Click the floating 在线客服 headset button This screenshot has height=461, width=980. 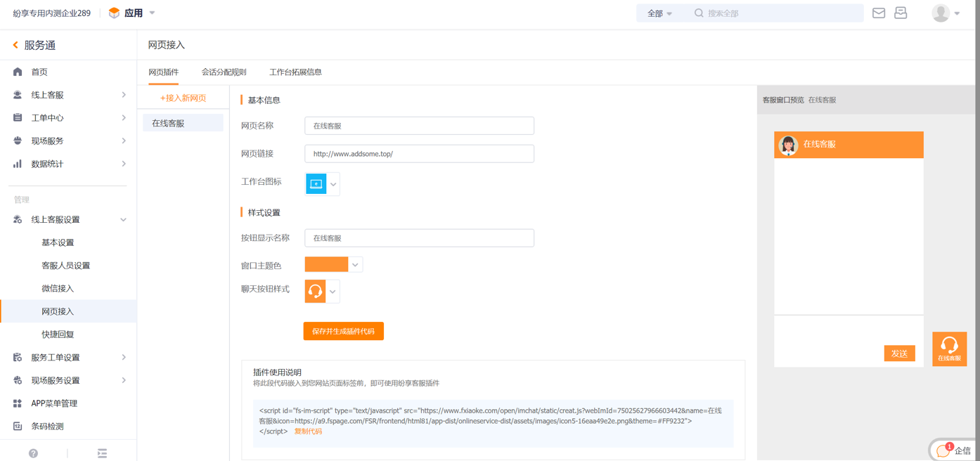[949, 349]
